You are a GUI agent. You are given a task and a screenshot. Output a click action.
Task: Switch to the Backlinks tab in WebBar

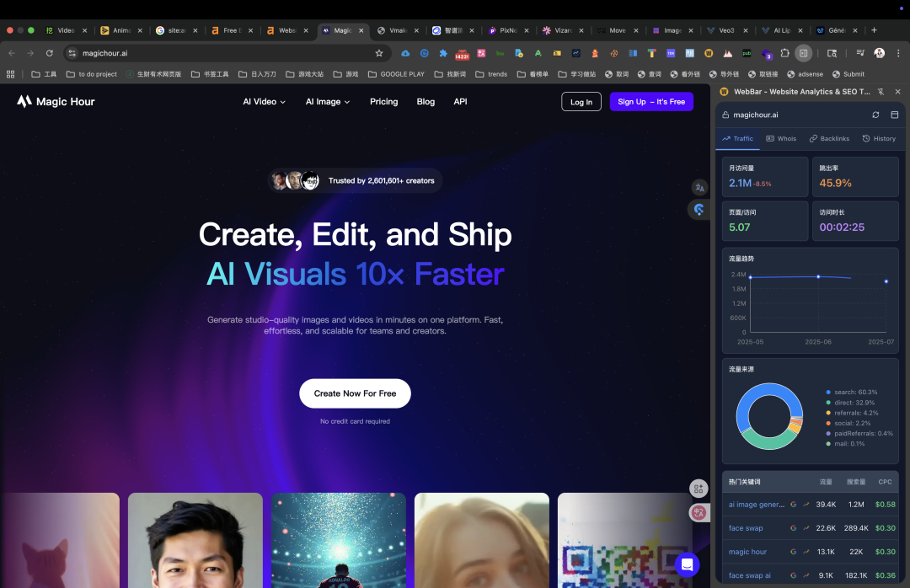829,139
